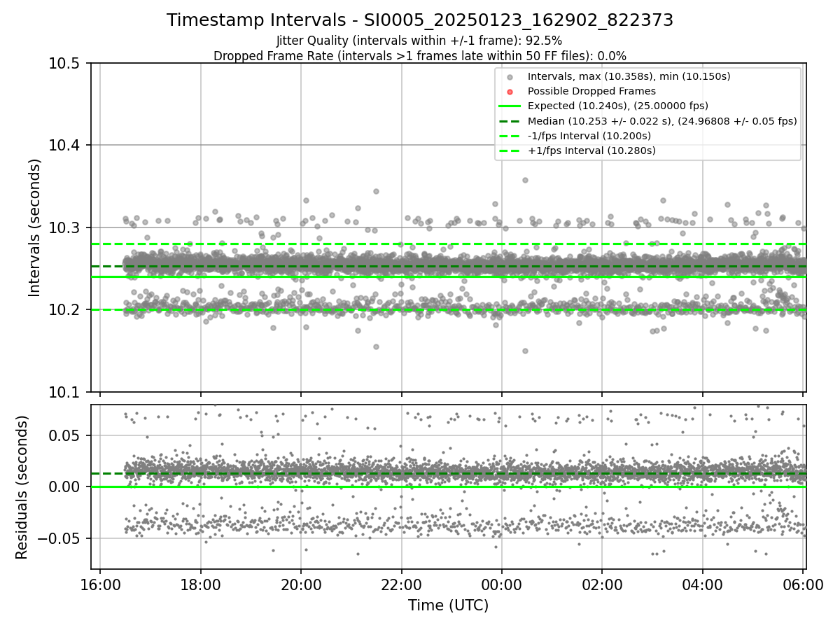Click the solid green line sample next to Expected
The height and width of the screenshot is (630, 840).
(x=510, y=106)
